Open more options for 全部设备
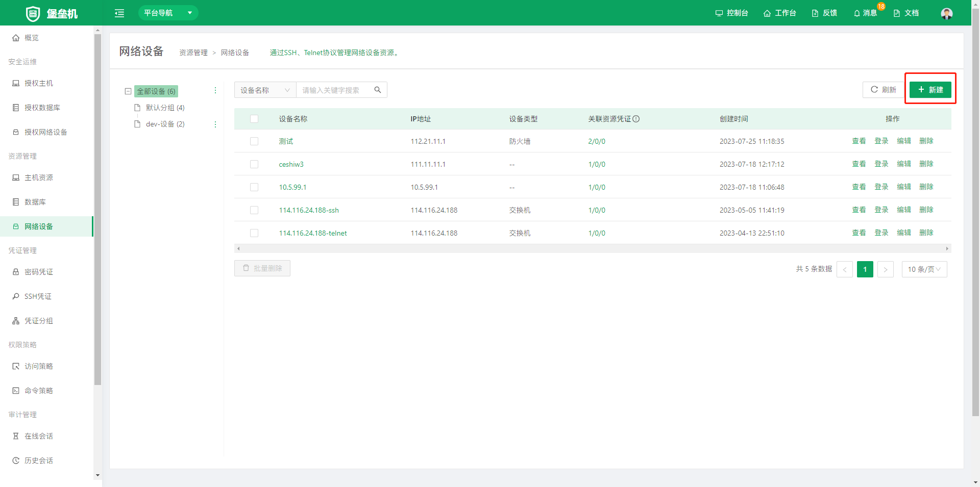The width and height of the screenshot is (980, 487). tap(215, 90)
